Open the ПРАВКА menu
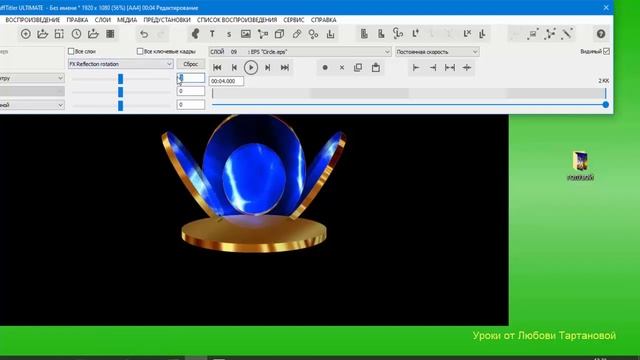 click(77, 20)
